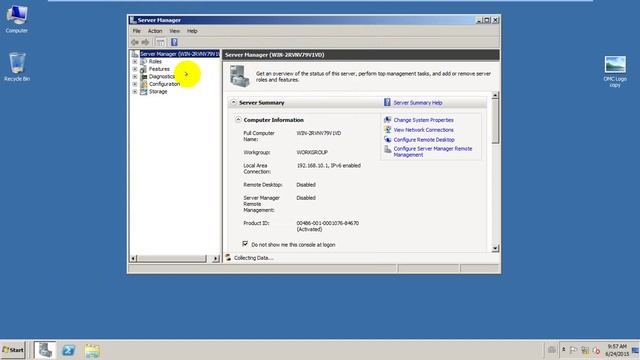Click Configure Remote Desktop link
This screenshot has width=640, height=360.
(424, 140)
